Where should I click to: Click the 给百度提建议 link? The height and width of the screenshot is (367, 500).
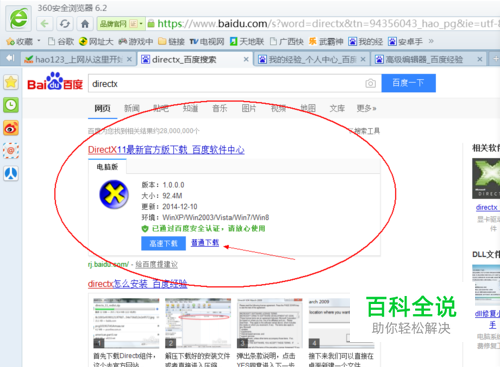(156, 265)
